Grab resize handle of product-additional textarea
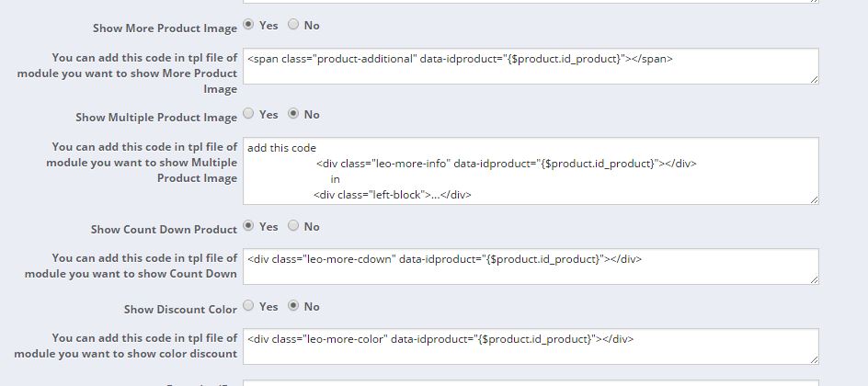 (814, 80)
